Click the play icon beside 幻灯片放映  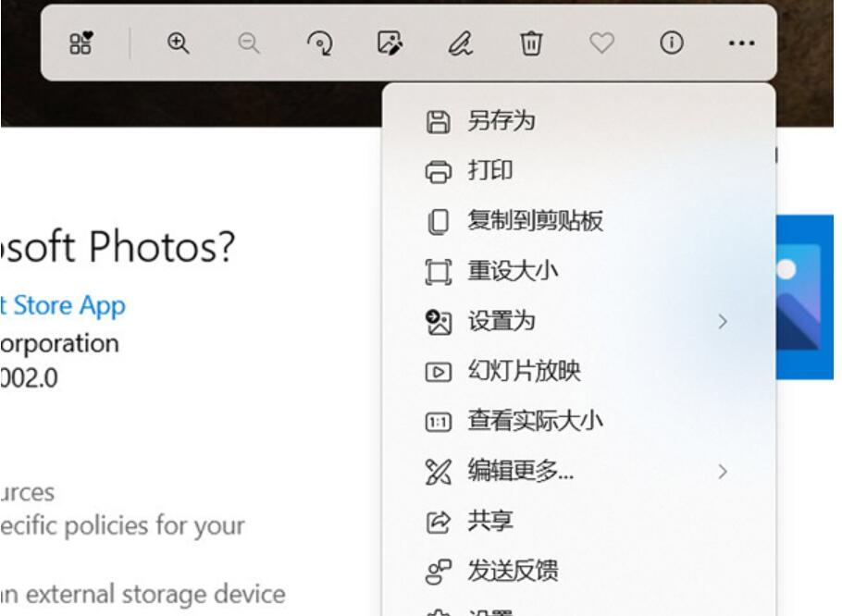tap(439, 372)
